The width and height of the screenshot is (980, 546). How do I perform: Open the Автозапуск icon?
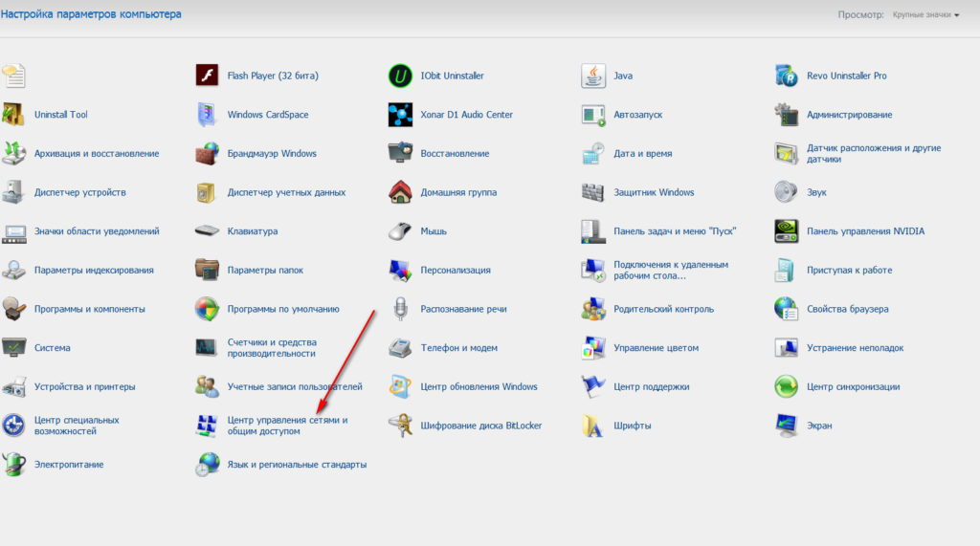pyautogui.click(x=593, y=115)
